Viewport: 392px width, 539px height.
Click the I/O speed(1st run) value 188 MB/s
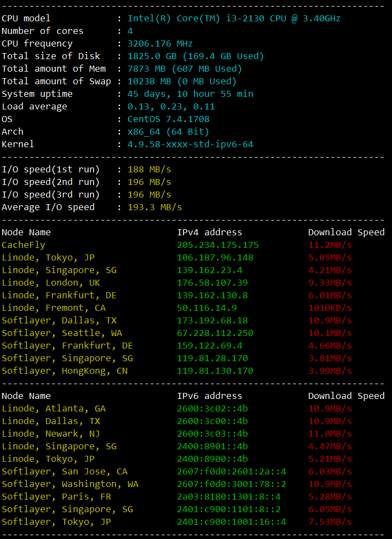tap(149, 170)
